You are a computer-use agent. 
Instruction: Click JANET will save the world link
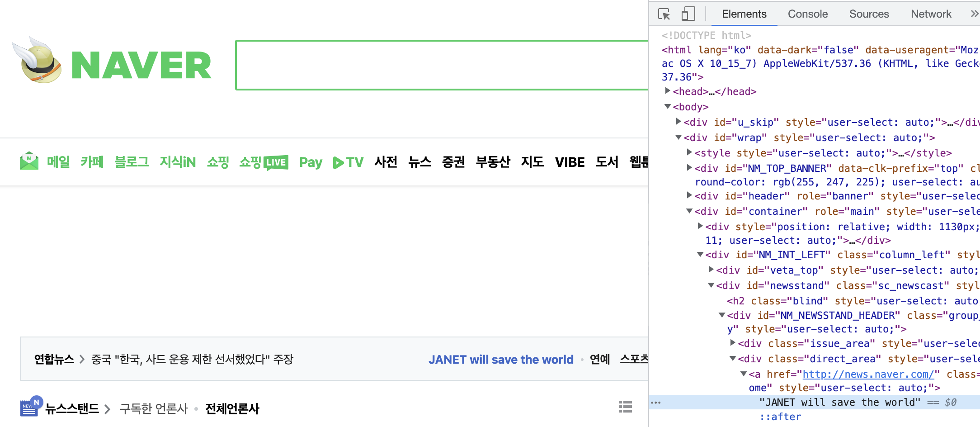click(x=501, y=360)
